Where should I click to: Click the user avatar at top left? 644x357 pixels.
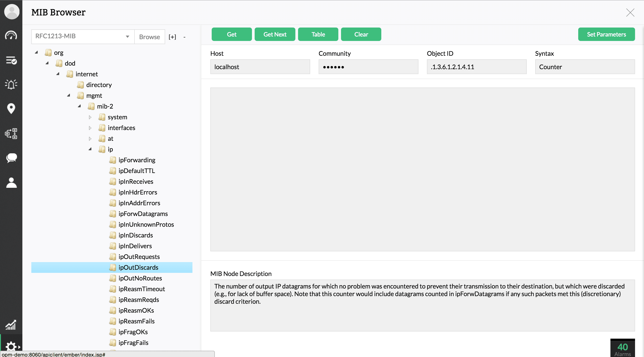[11, 12]
